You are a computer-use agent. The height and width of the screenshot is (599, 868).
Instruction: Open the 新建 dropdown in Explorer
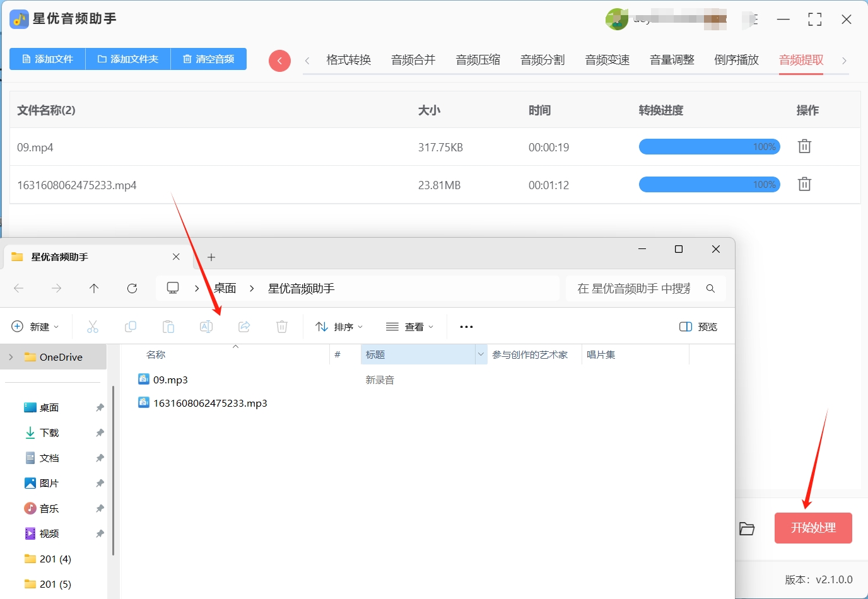pyautogui.click(x=35, y=327)
